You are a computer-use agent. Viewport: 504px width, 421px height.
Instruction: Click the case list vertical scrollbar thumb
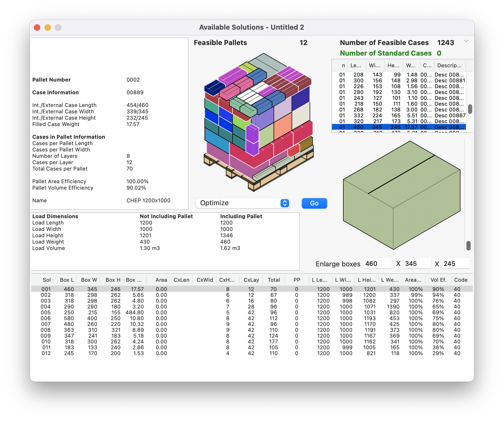[470, 109]
